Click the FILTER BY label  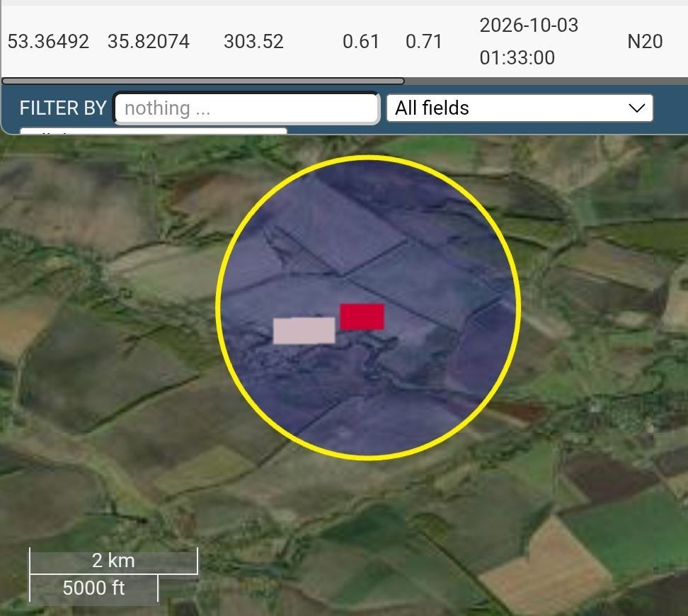63,108
